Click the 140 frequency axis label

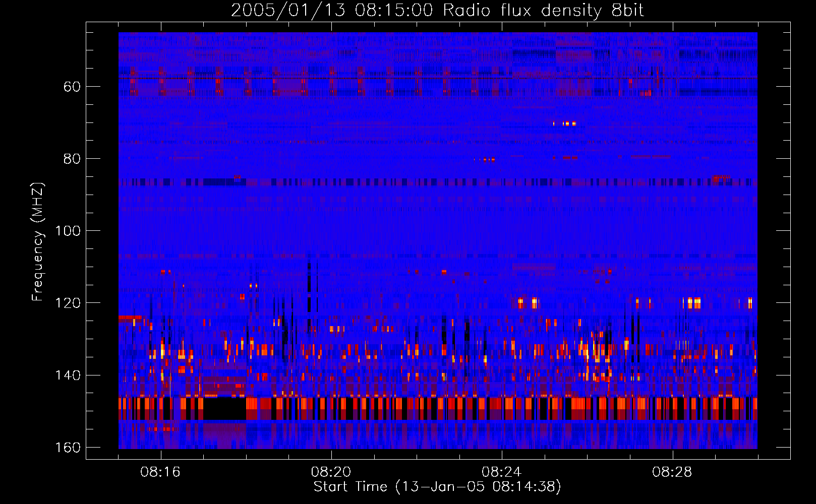[68, 375]
